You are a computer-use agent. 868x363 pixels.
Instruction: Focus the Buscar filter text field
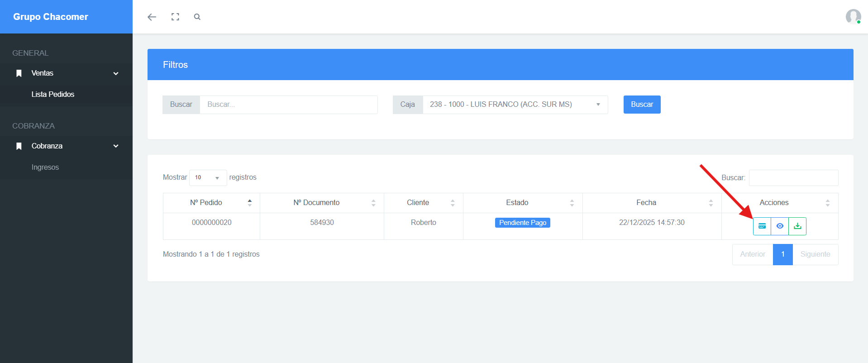[289, 105]
